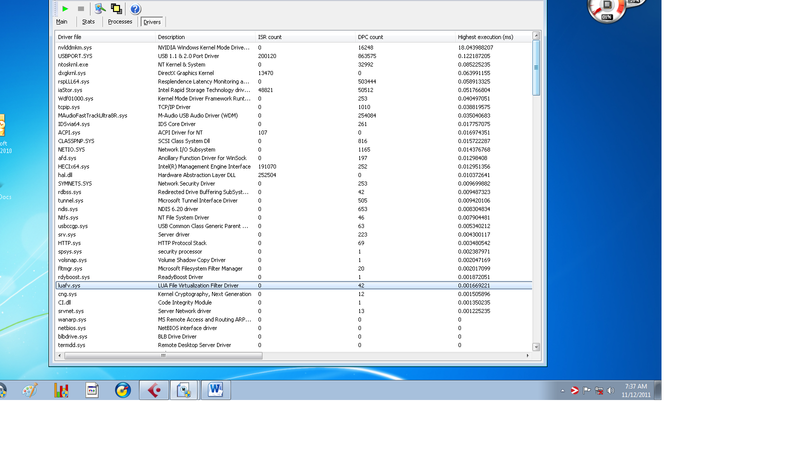800x450 pixels.
Task: Select the HTTP.sys row
Action: point(293,243)
